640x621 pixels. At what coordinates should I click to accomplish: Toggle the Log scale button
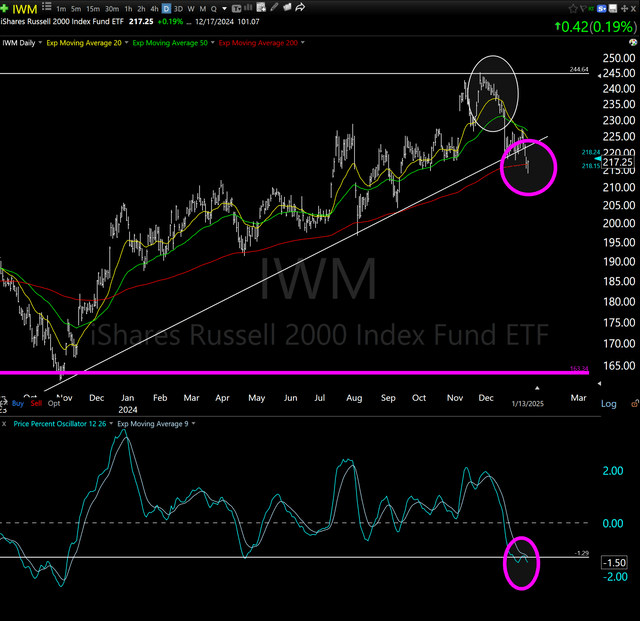coord(608,404)
